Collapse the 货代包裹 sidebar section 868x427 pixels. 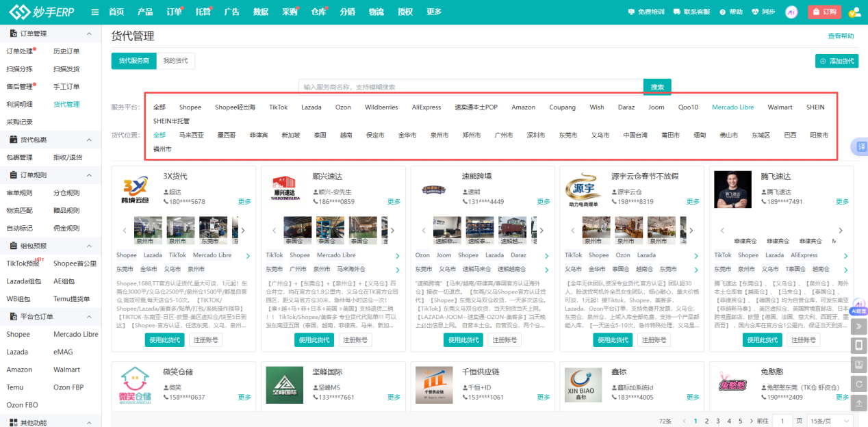click(88, 140)
